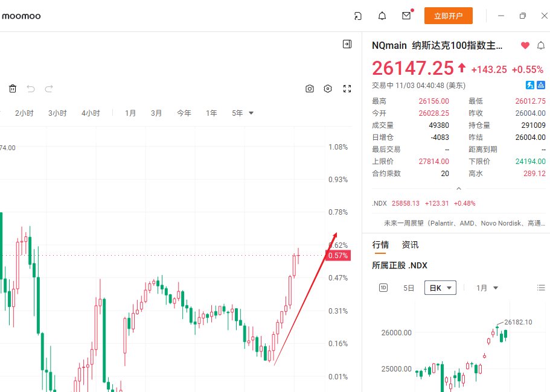Image resolution: width=550 pixels, height=392 pixels.
Task: Redo the last drawing action
Action: (x=49, y=89)
